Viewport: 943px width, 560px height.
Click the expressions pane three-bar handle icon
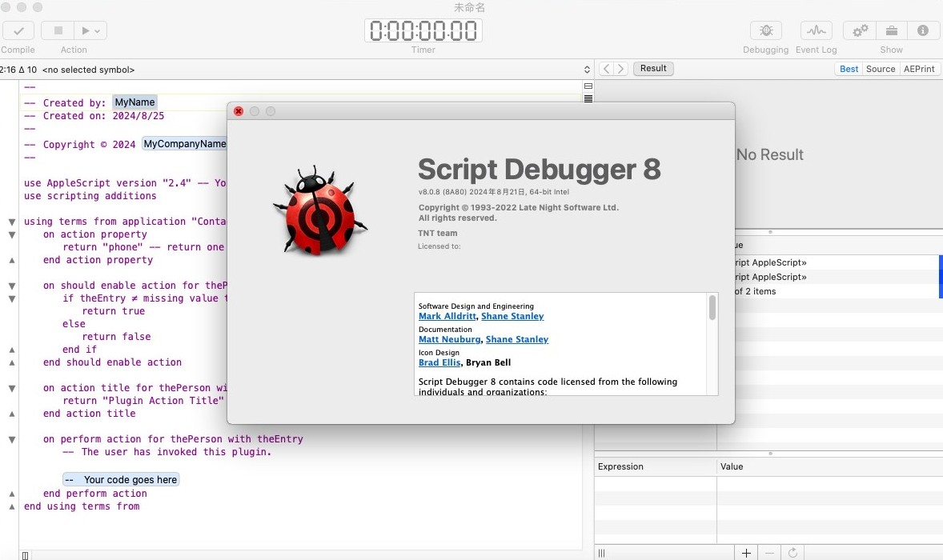(x=601, y=554)
